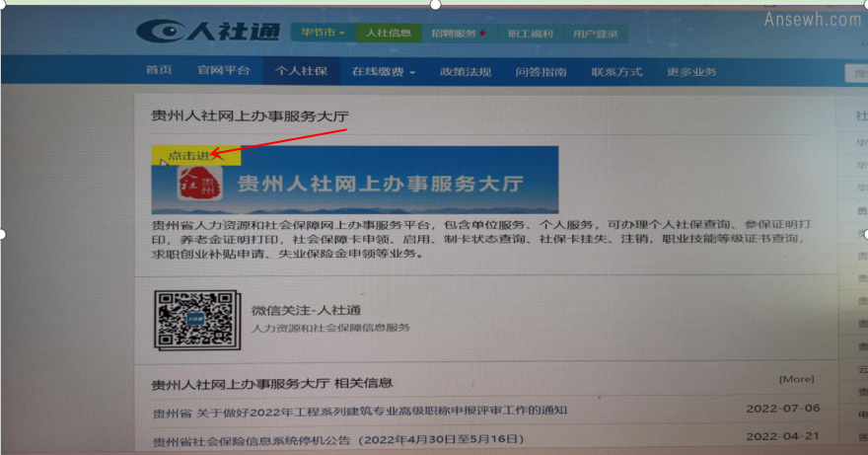This screenshot has height=455, width=868.
Task: Expand the 在线缴费 dropdown menu
Action: [383, 72]
